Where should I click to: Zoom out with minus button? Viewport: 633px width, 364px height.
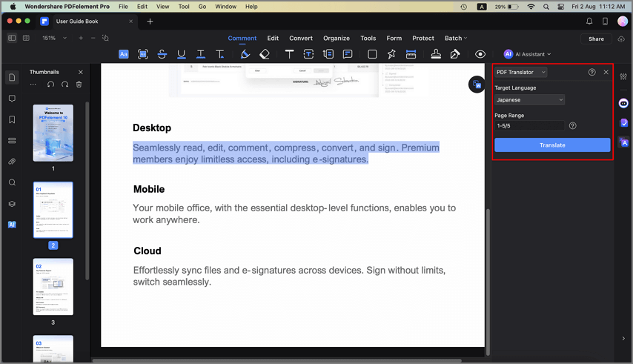click(x=93, y=38)
